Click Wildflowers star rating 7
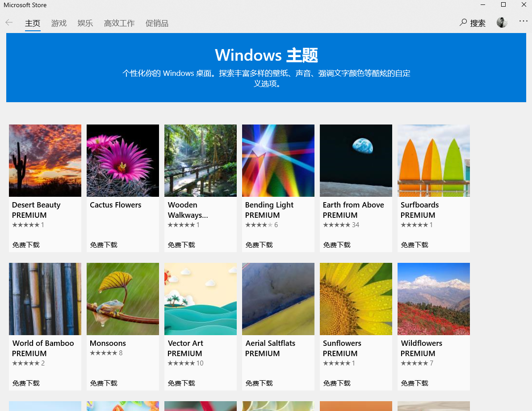532x411 pixels. tap(417, 363)
